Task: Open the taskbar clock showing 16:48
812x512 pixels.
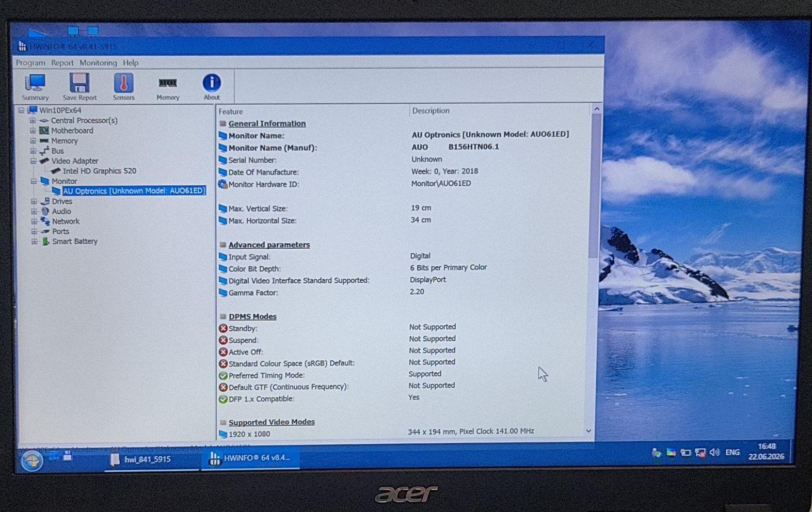Action: point(767,451)
